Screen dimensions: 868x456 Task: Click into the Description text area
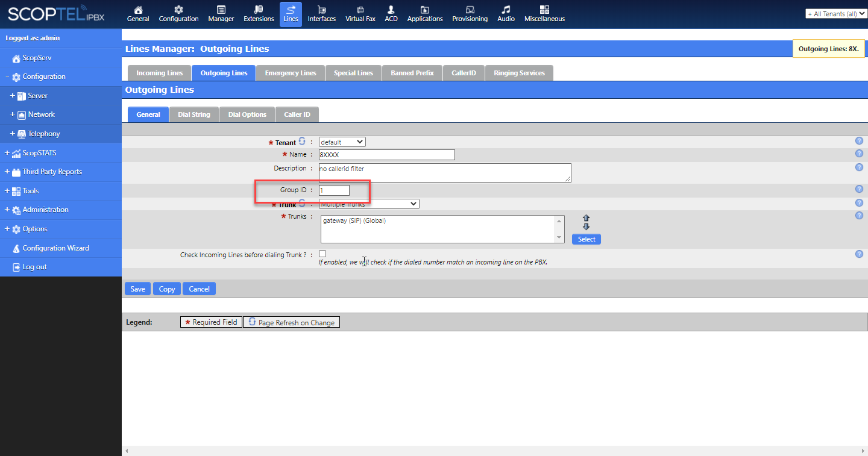click(445, 172)
